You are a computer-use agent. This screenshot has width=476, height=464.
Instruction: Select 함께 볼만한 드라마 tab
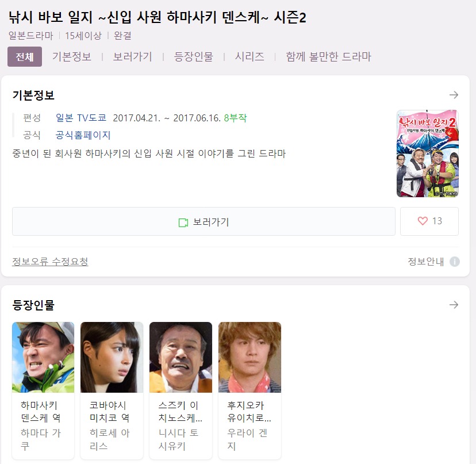click(328, 57)
